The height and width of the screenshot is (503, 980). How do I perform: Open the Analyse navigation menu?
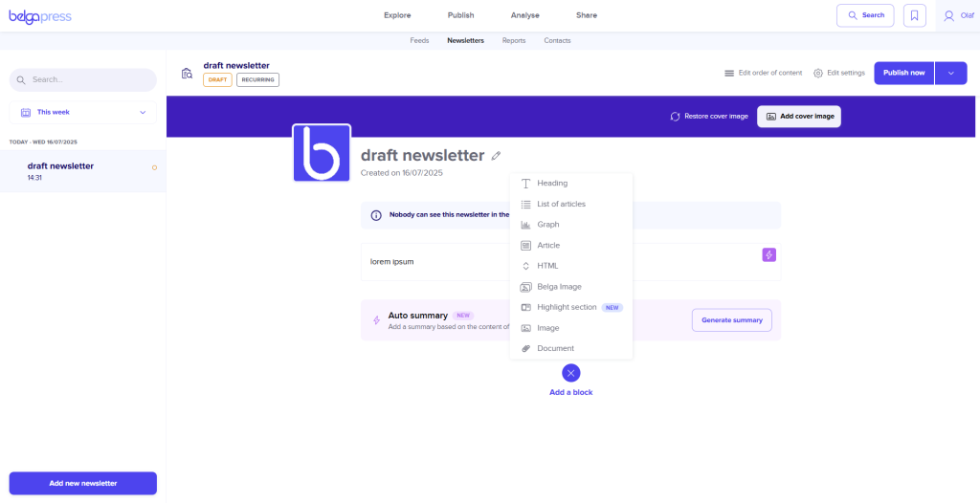click(524, 15)
